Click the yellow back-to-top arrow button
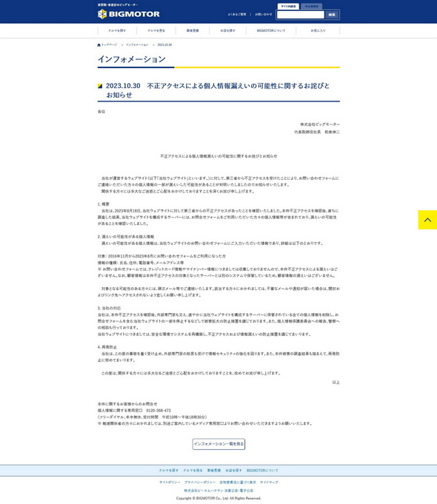 [427, 220]
